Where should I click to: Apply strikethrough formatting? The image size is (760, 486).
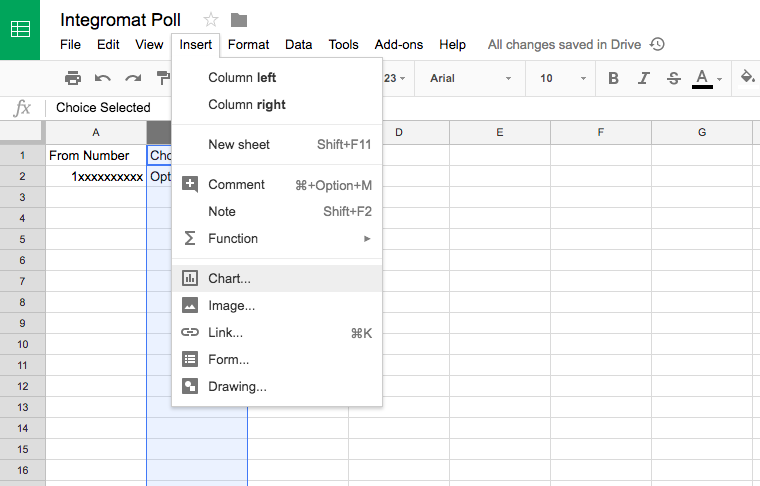tap(673, 78)
